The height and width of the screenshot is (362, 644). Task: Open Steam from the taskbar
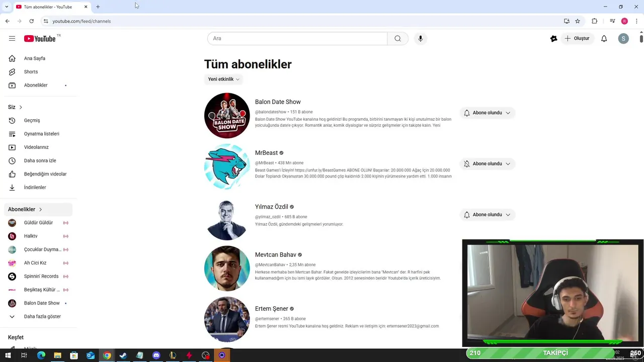pyautogui.click(x=123, y=355)
